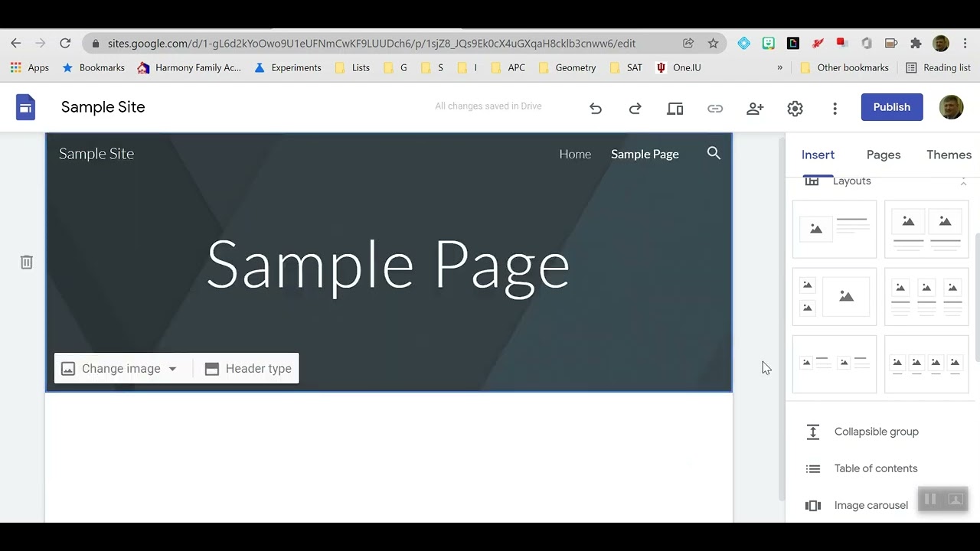Publish the site
This screenshot has height=551, width=980.
(892, 107)
